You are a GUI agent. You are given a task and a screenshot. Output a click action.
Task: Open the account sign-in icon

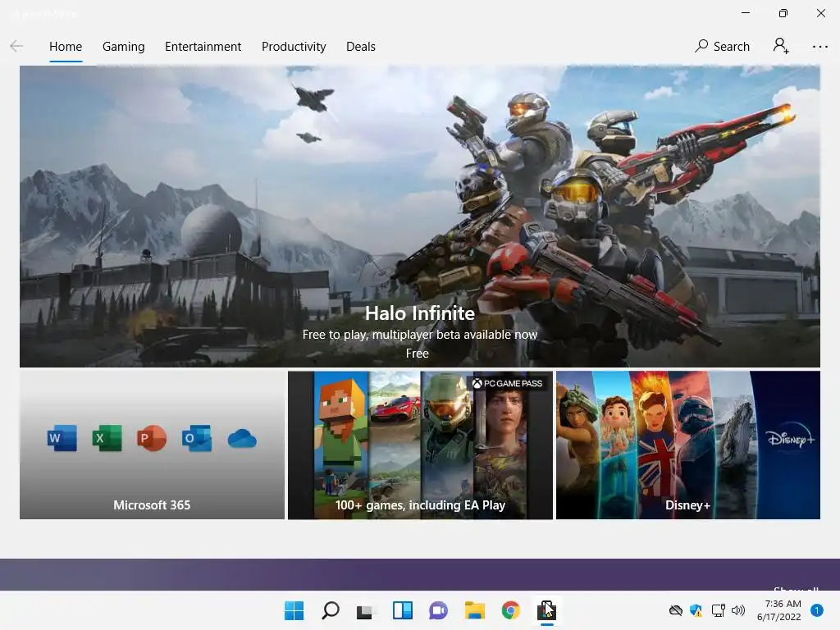coord(781,46)
